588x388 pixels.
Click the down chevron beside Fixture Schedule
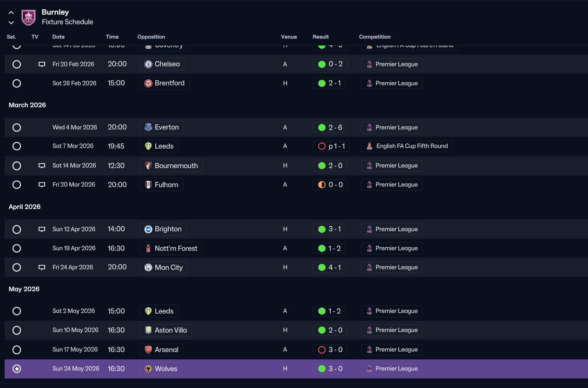[11, 22]
